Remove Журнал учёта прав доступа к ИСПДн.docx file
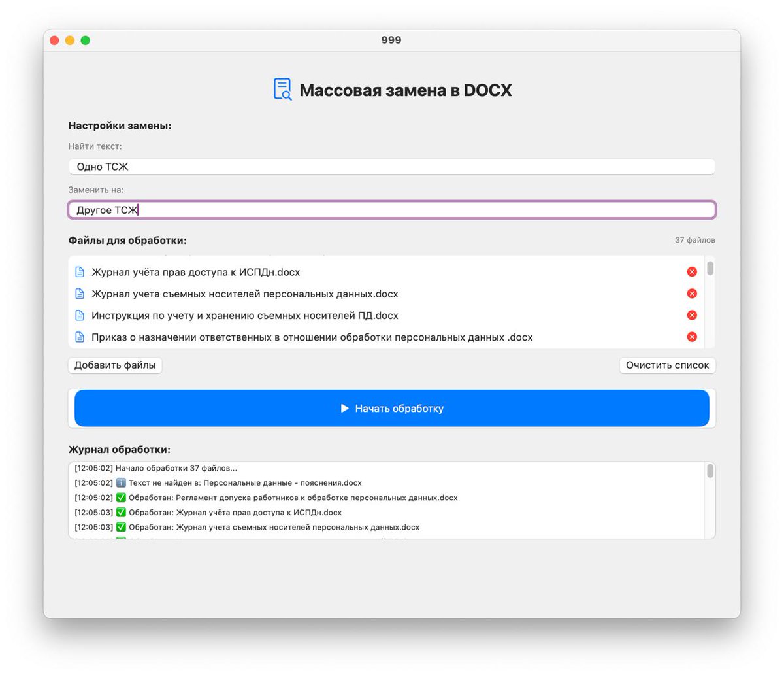This screenshot has height=676, width=784. [x=692, y=272]
